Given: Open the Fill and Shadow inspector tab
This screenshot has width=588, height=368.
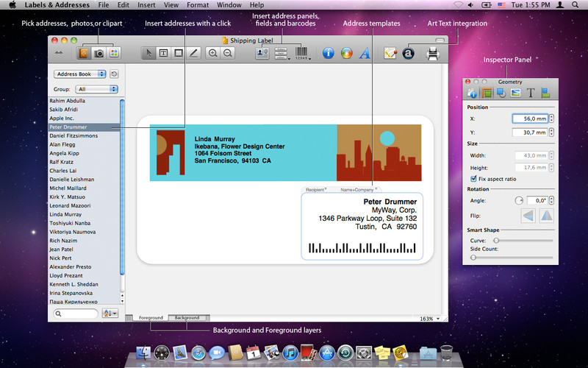Looking at the screenshot, I should (x=501, y=93).
